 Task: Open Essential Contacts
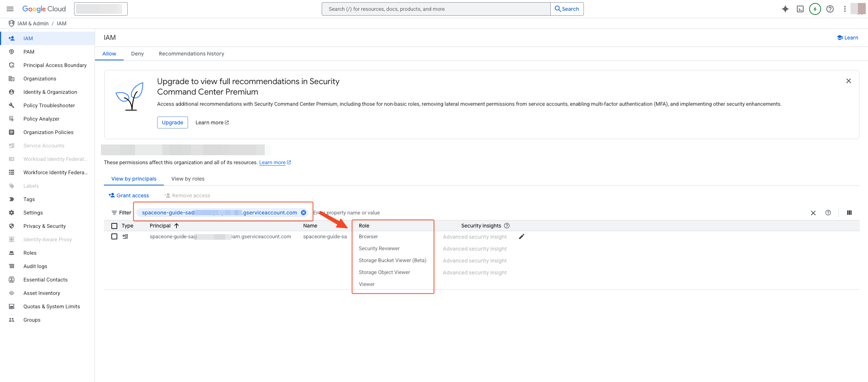[x=47, y=280]
